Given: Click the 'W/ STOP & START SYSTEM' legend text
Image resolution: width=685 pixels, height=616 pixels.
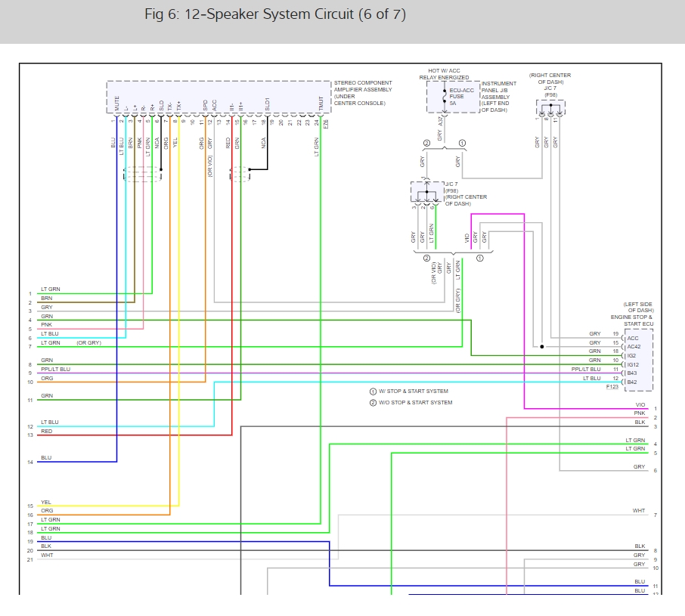Looking at the screenshot, I should 414,392.
